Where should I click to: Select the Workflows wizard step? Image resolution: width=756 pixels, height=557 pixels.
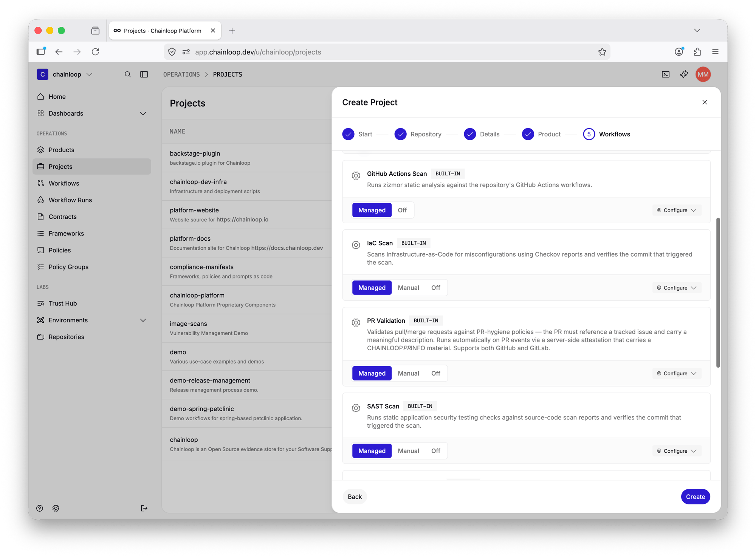(607, 134)
